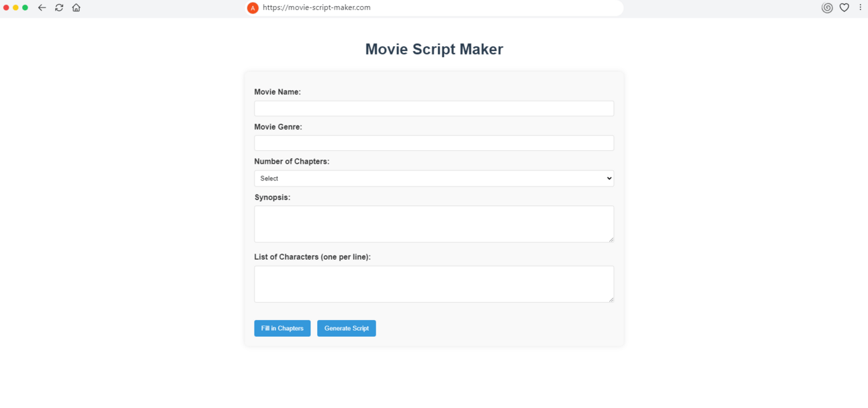Click the orange site badge in address bar
Viewport: 868px width, 408px height.
click(x=253, y=8)
